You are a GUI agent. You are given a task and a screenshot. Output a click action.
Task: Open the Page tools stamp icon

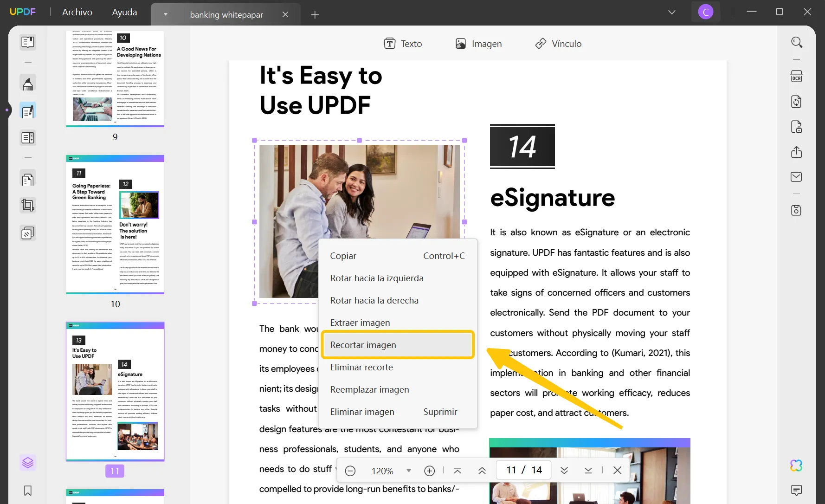point(28,233)
